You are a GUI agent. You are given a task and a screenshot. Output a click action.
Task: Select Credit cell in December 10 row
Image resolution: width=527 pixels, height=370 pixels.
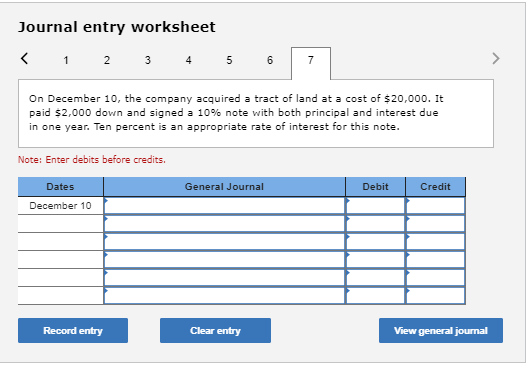tap(436, 206)
